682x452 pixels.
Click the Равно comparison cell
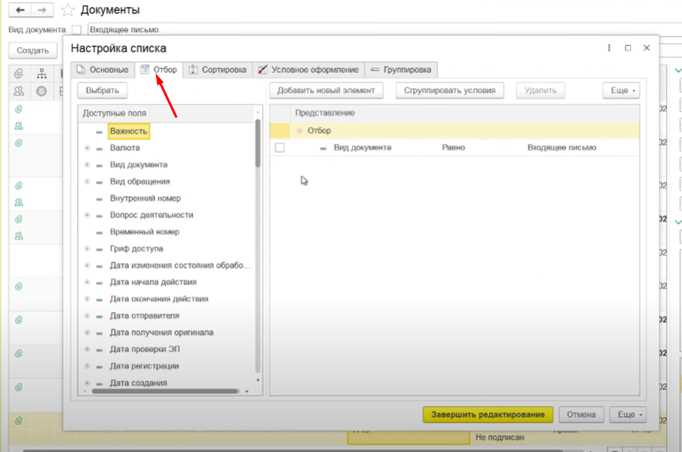(x=453, y=147)
